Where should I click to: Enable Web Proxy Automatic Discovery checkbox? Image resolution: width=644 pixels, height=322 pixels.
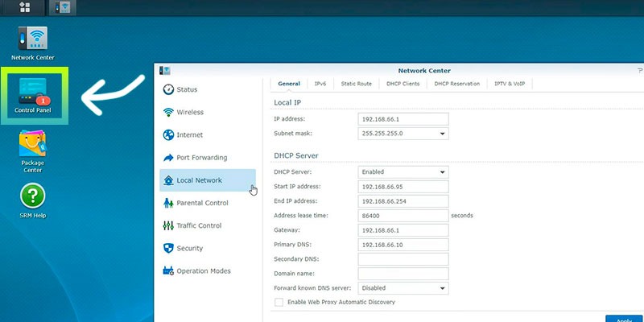pos(279,303)
